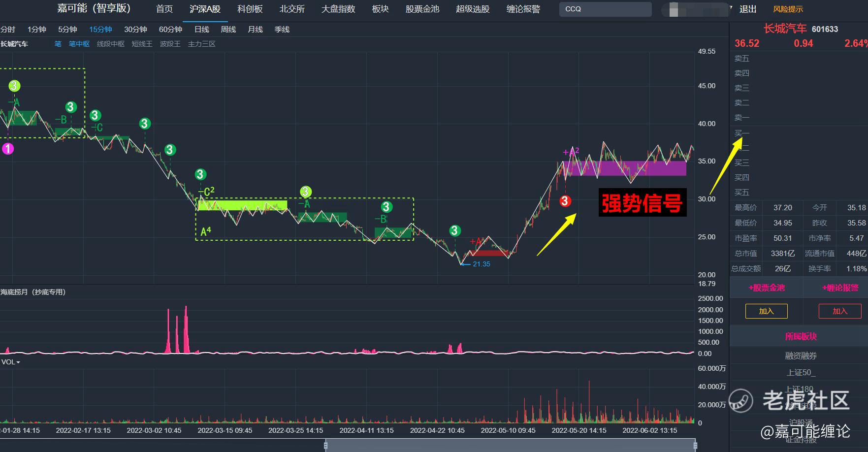Grab the left handle of the range scrollbar
This screenshot has height=452, width=868.
[325, 446]
